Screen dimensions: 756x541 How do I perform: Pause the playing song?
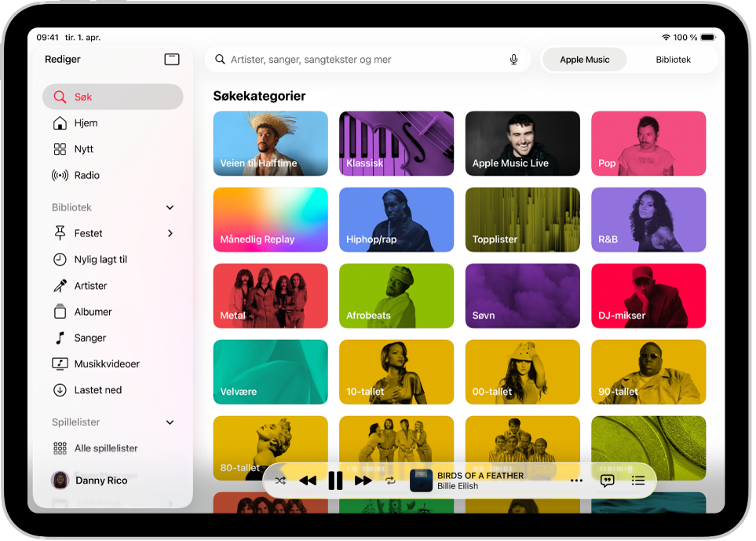coord(335,481)
